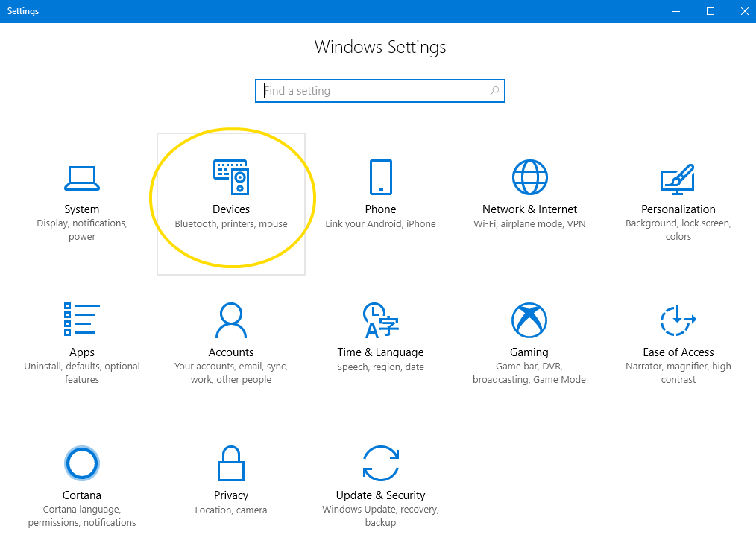The image size is (756, 552).
Task: Minimize the Settings window
Action: [x=676, y=11]
